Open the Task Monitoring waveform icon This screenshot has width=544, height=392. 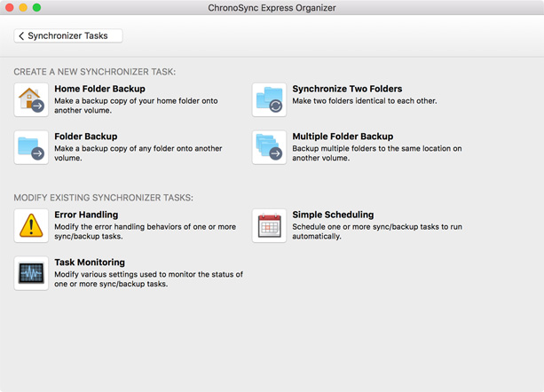coord(31,273)
